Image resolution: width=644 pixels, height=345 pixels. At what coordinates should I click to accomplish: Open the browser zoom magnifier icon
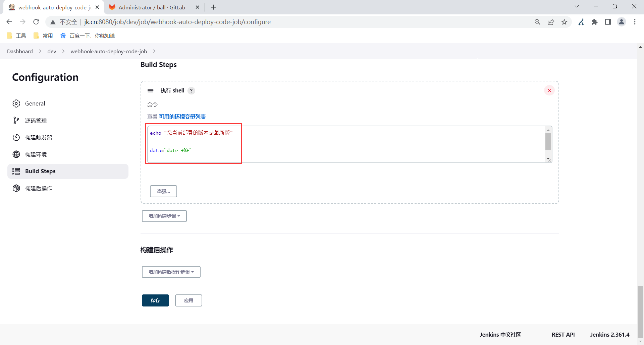click(x=537, y=22)
